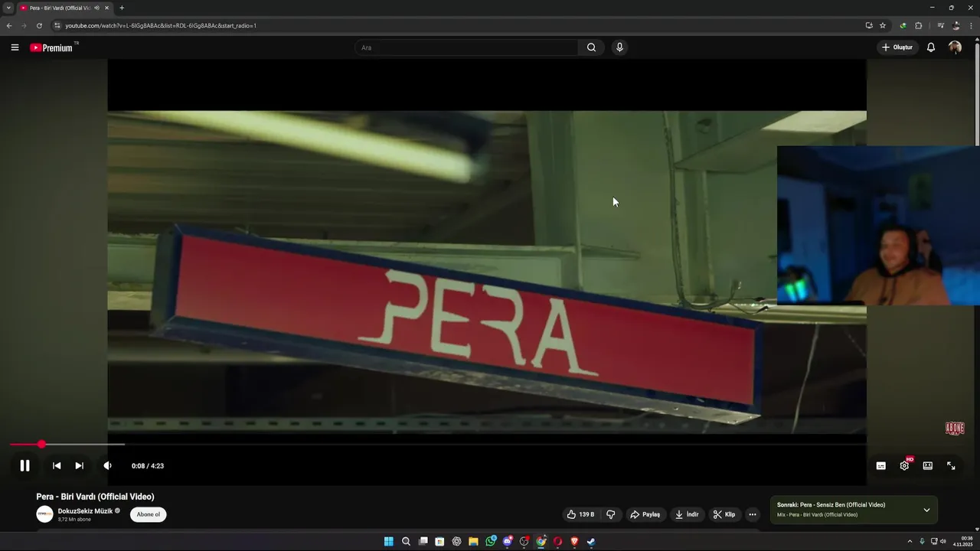Open the Chrome profile avatar
Image resolution: width=980 pixels, height=551 pixels.
click(x=956, y=25)
